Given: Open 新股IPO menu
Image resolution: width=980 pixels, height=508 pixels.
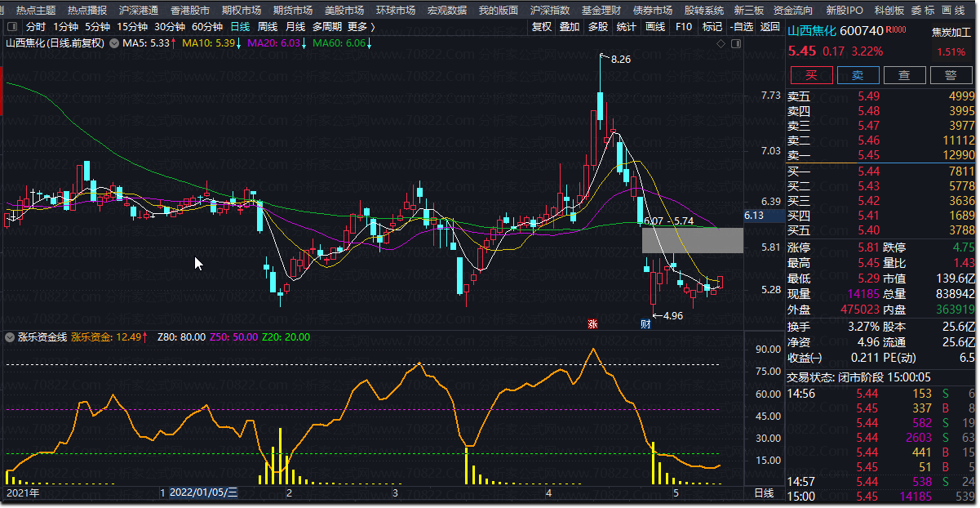Looking at the screenshot, I should [845, 11].
